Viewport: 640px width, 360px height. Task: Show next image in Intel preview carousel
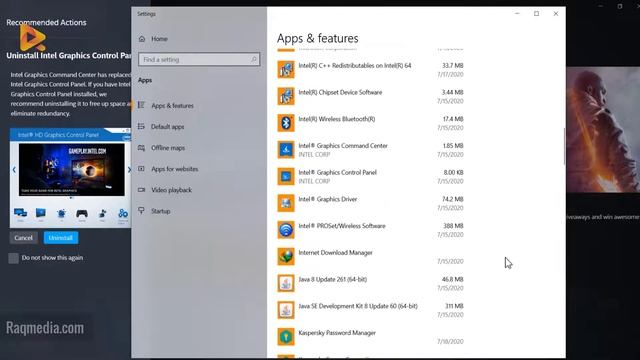coord(129,169)
